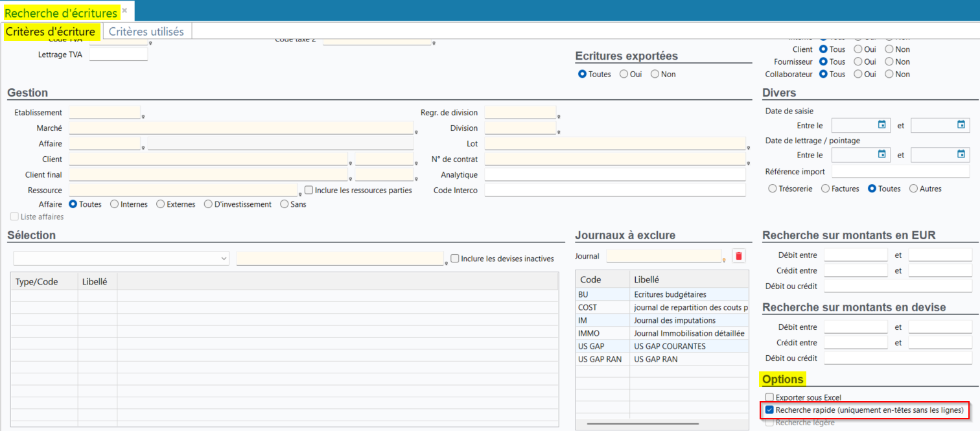
Task: Expand the Sélection dropdown list
Action: pyautogui.click(x=224, y=259)
